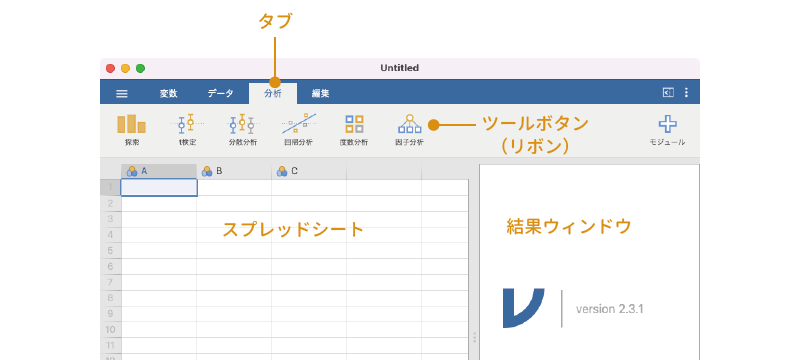
Task: Open the vertical three-dot options menu
Action: tap(686, 92)
